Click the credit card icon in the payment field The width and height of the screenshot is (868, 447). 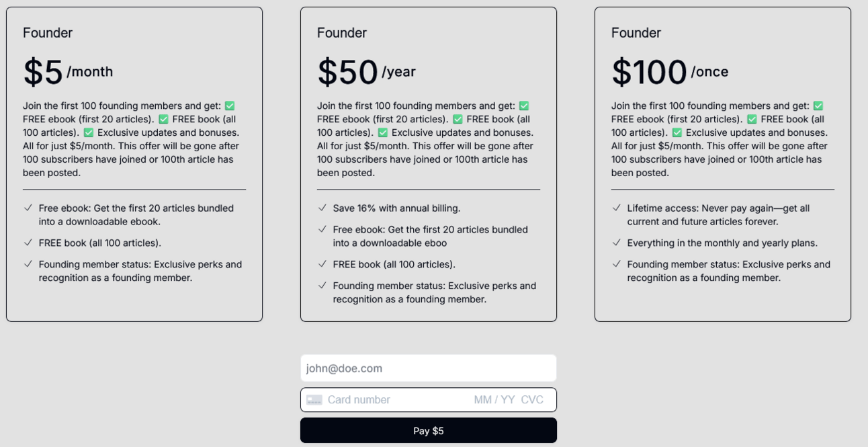coord(314,400)
